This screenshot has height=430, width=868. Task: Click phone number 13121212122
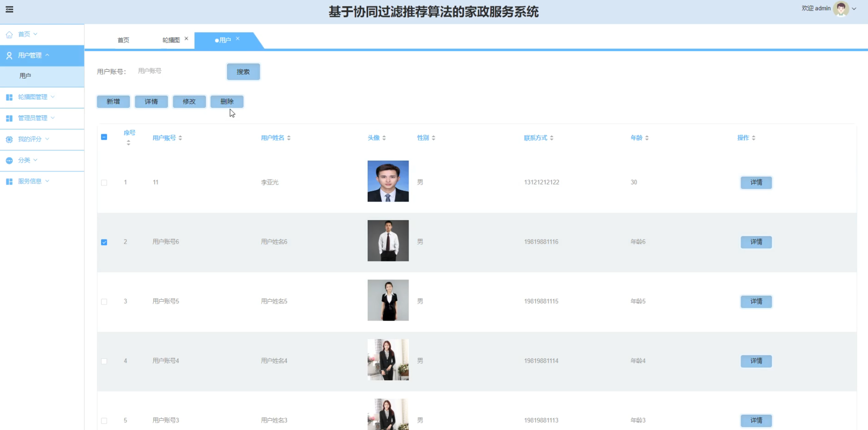[x=541, y=183]
